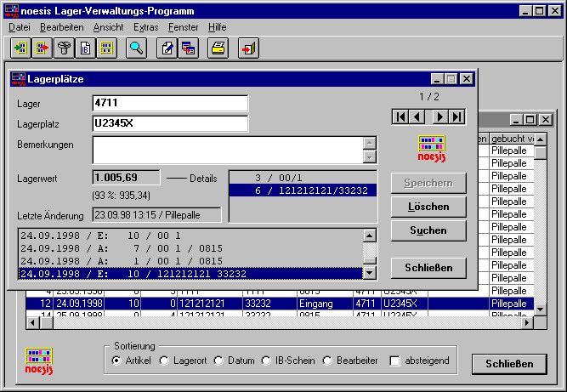Image resolution: width=567 pixels, height=392 pixels.
Task: Open the Hilfe menu
Action: coord(218,27)
